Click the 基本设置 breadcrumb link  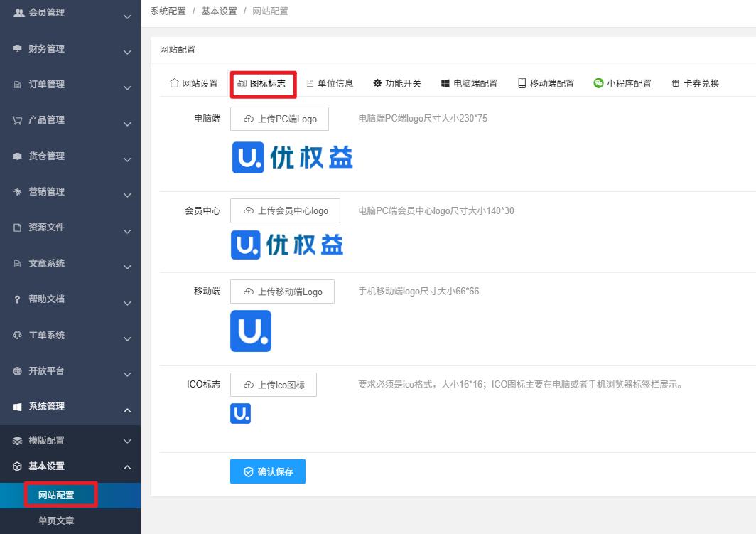[x=219, y=11]
